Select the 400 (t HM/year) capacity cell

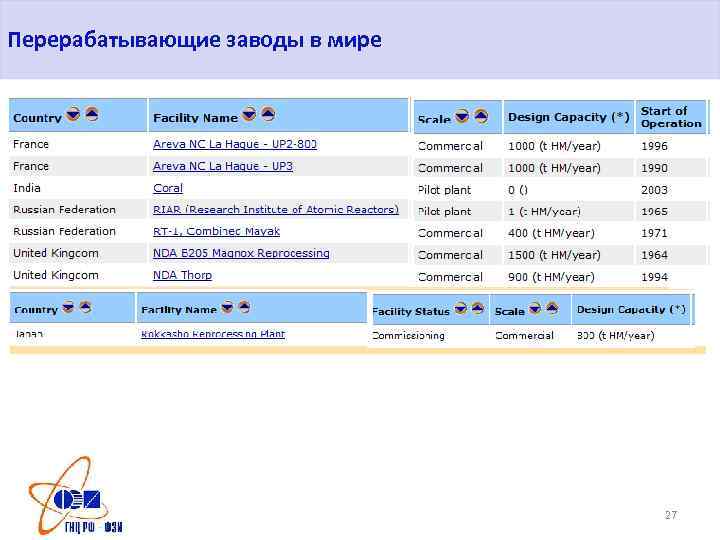tap(551, 233)
